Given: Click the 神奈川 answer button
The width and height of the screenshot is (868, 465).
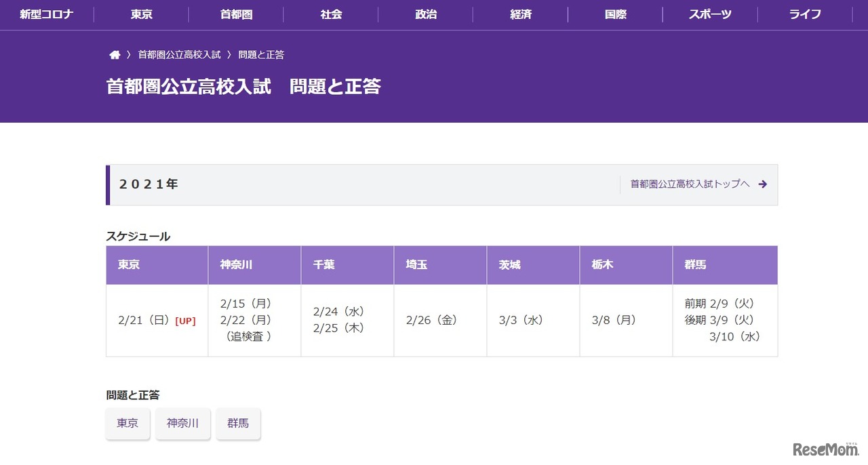Looking at the screenshot, I should pyautogui.click(x=182, y=423).
